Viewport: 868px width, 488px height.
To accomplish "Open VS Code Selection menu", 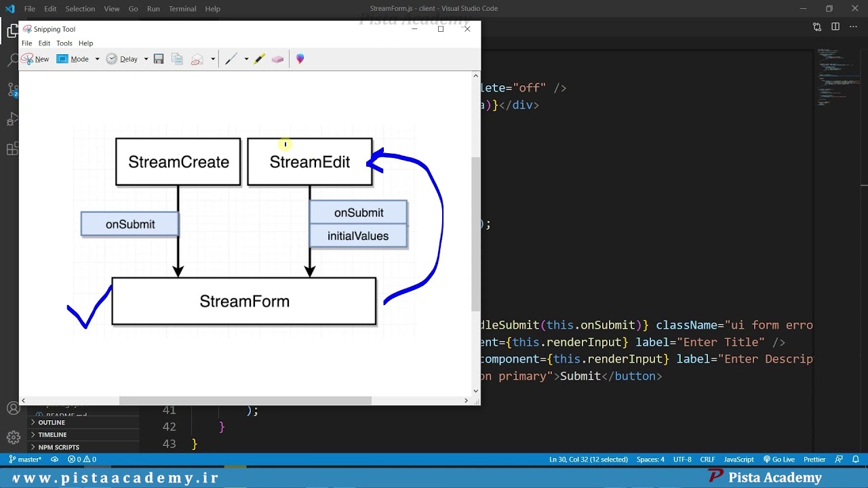I will (80, 9).
